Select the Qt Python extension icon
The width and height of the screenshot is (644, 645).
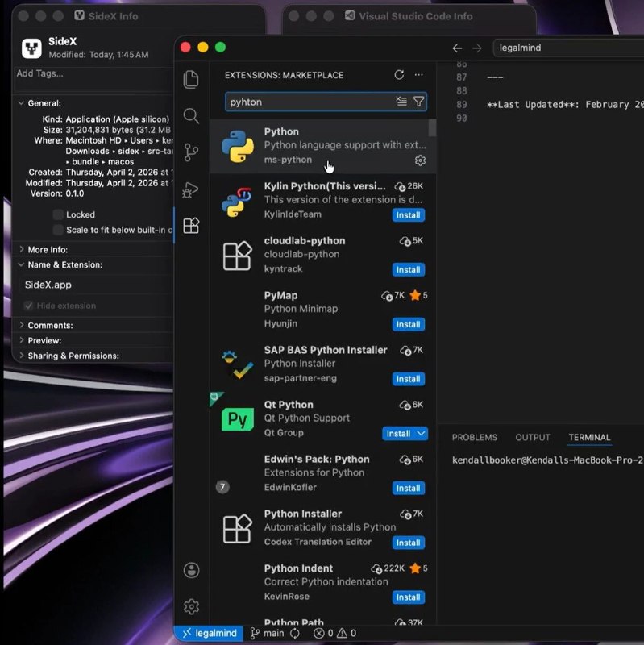coord(237,419)
